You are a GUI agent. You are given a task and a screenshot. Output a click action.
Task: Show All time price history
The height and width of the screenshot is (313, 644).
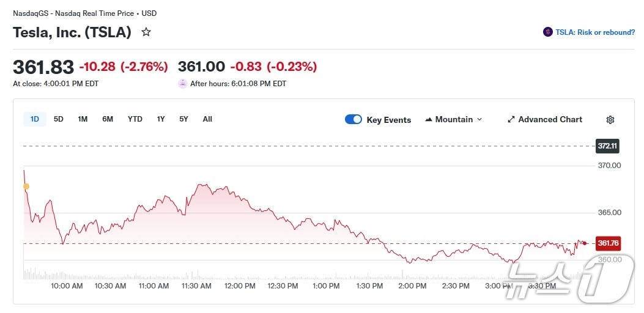[x=207, y=119]
